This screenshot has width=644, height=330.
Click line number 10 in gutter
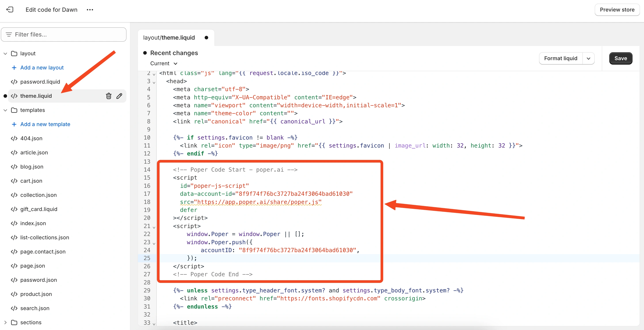point(147,138)
